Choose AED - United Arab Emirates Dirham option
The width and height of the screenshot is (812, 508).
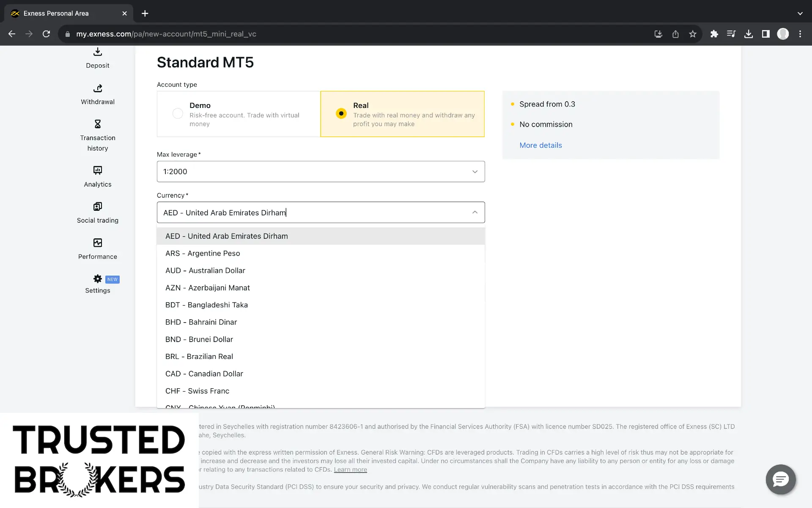click(321, 236)
